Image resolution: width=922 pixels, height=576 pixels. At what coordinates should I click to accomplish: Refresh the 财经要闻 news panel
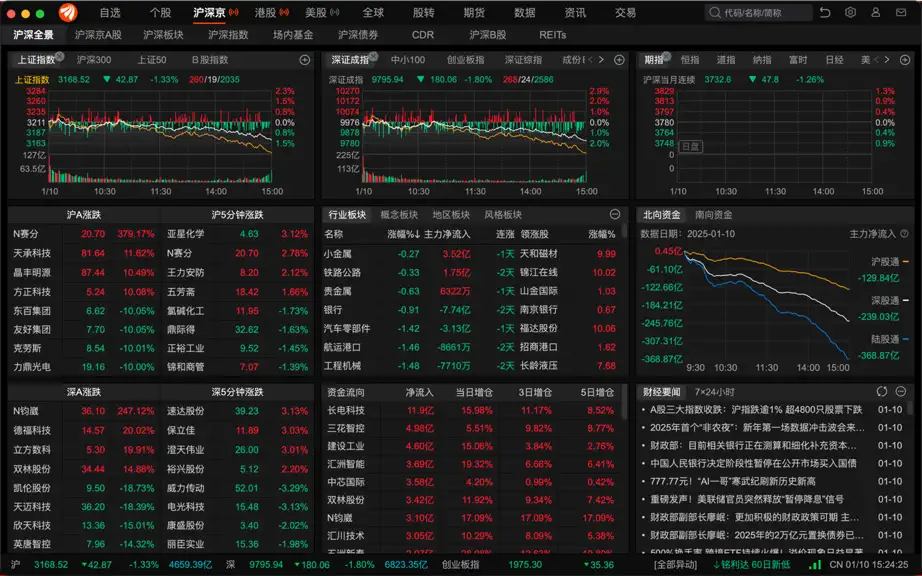[x=881, y=391]
